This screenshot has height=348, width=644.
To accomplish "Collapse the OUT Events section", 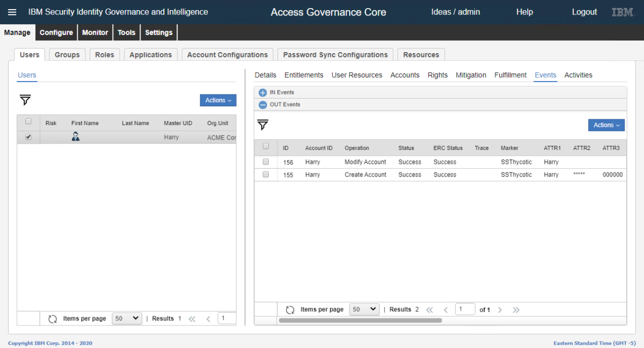I will pyautogui.click(x=262, y=105).
